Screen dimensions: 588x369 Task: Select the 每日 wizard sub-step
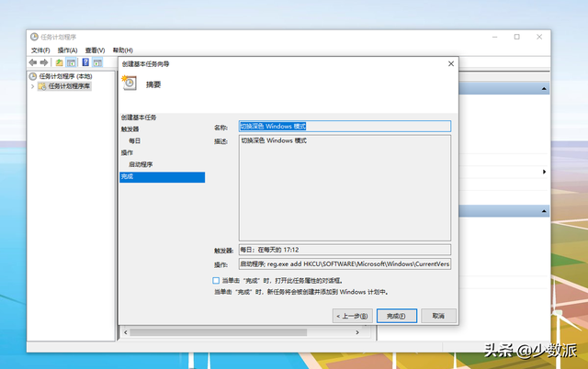click(x=135, y=140)
